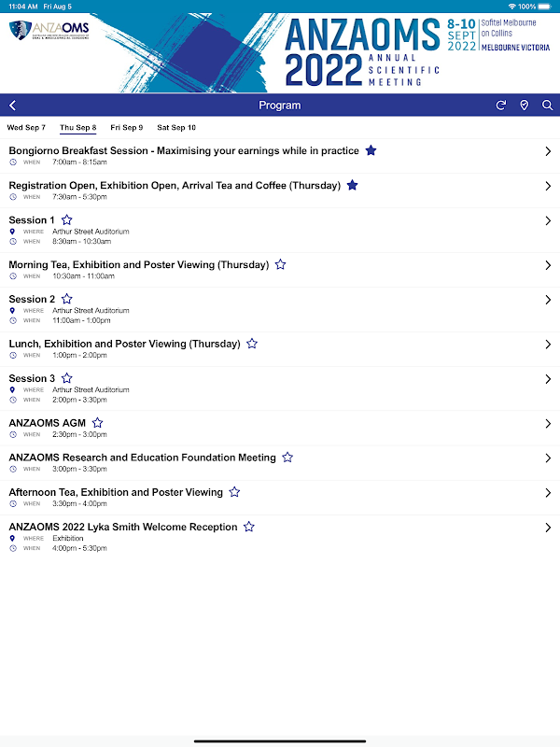Tap Session 1 Arthur Street Auditorium location

[91, 232]
